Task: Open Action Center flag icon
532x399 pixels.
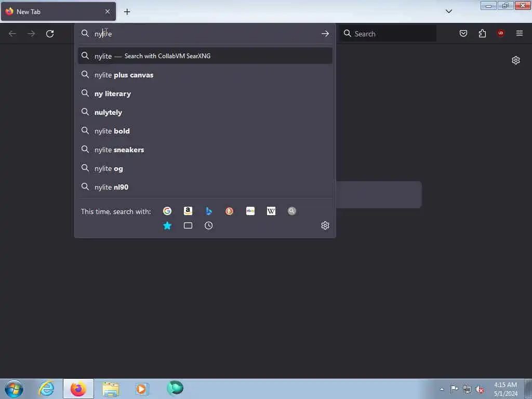Action: point(454,389)
